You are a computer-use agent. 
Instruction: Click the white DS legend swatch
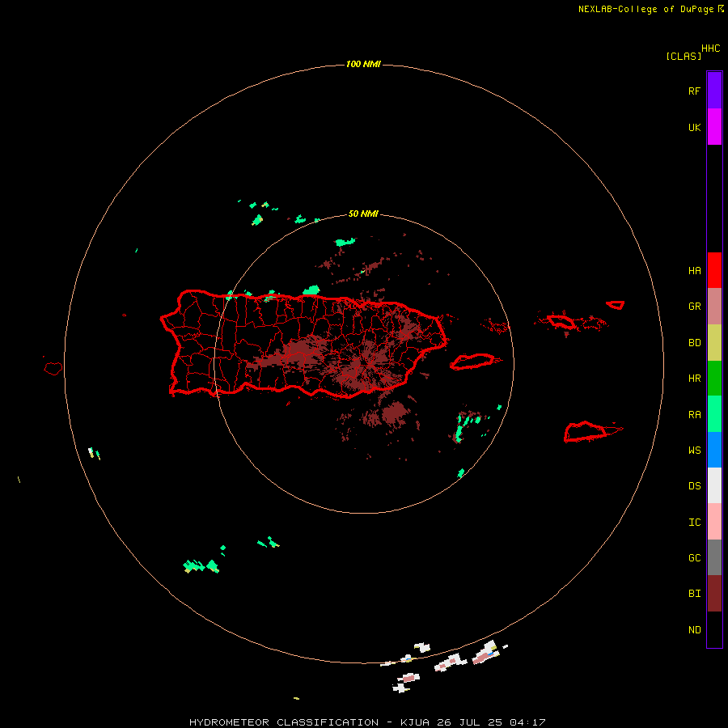click(714, 485)
